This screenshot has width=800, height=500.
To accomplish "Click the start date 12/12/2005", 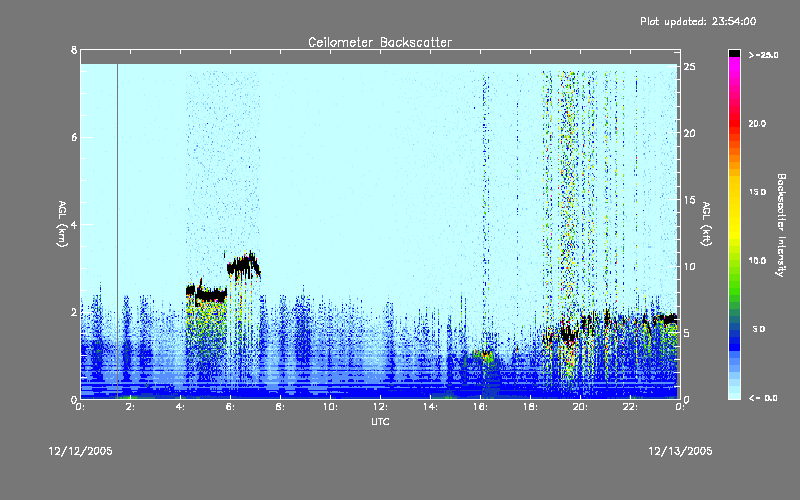I will 80,451.
